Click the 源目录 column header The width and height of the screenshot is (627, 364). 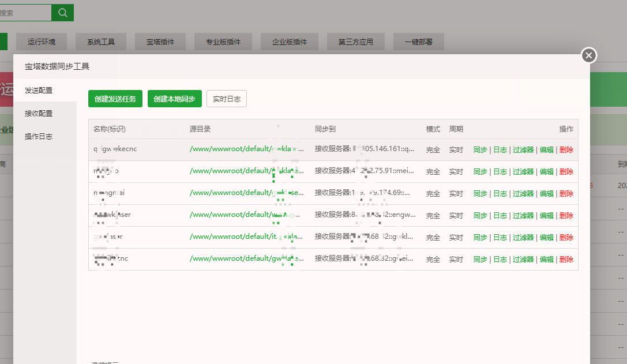[x=200, y=129]
